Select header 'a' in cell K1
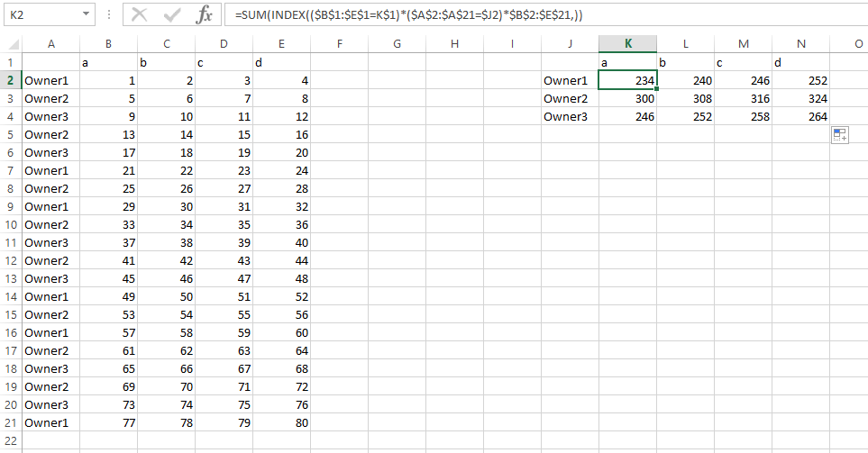 [x=627, y=62]
